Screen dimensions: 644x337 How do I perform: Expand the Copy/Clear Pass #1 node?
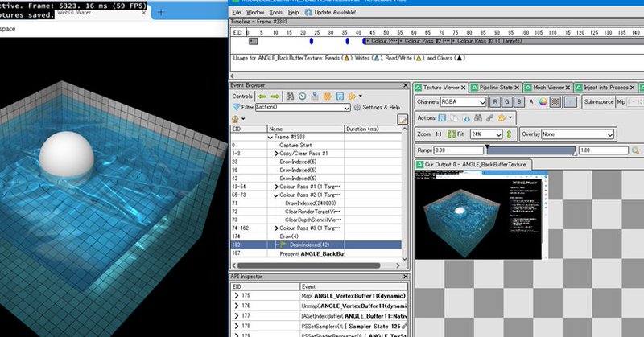point(276,154)
